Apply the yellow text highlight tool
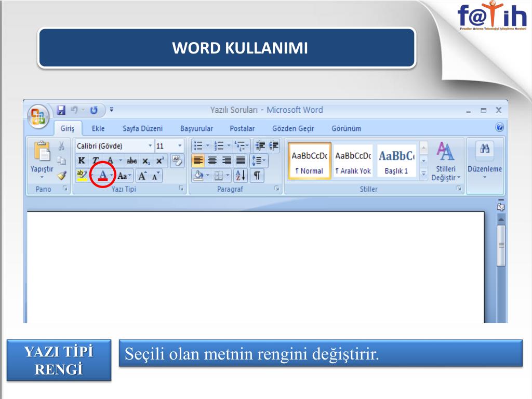 (82, 176)
